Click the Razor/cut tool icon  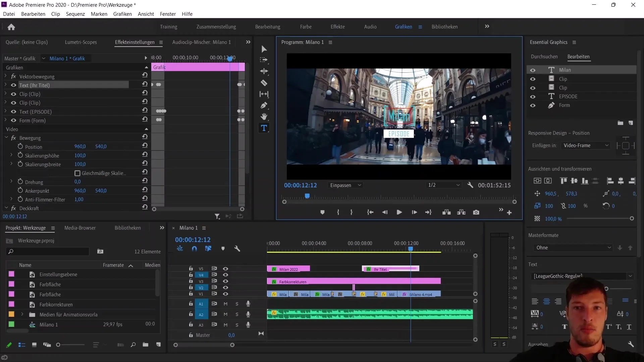(264, 83)
